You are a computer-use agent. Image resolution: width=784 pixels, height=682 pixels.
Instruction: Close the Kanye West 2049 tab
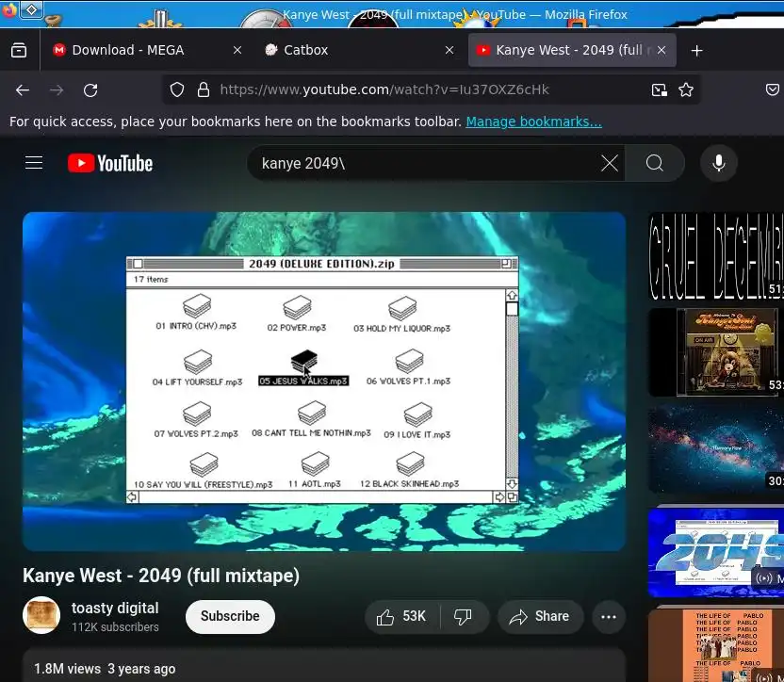(x=661, y=50)
